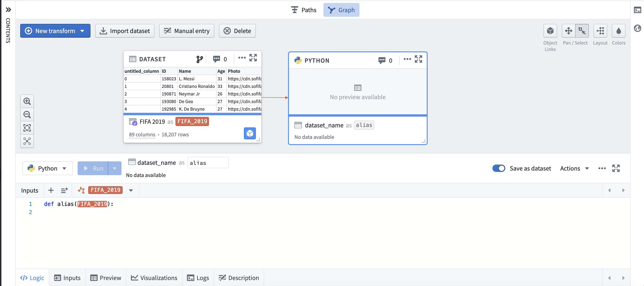The height and width of the screenshot is (286, 644).
Task: Open the graph Layout options
Action: (x=600, y=31)
